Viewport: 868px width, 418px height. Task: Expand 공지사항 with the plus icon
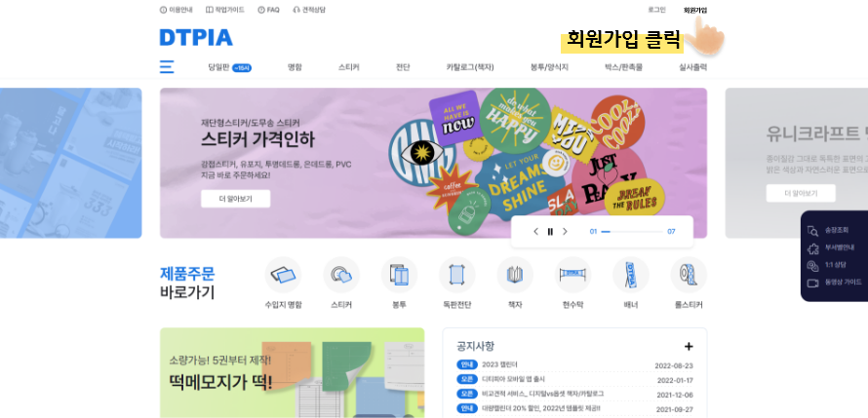pos(689,347)
